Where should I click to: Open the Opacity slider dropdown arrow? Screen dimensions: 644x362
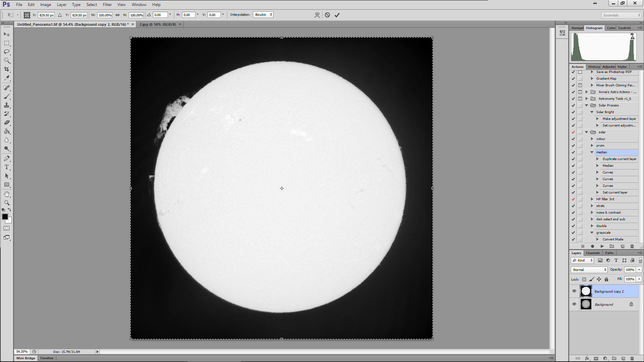(639, 270)
